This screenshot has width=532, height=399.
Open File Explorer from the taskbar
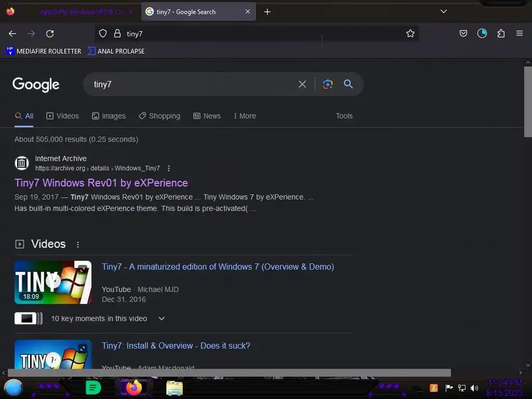click(x=175, y=388)
